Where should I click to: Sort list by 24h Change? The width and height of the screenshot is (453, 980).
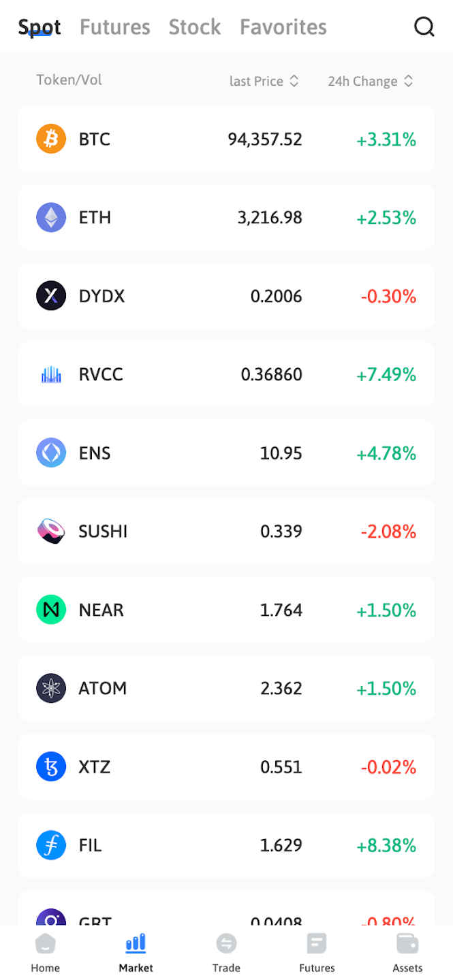370,81
